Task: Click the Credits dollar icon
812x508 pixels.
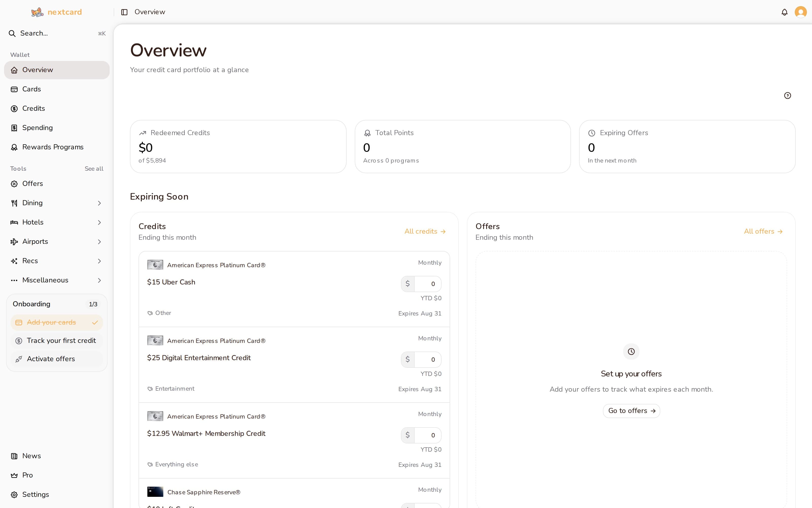Action: pos(14,108)
